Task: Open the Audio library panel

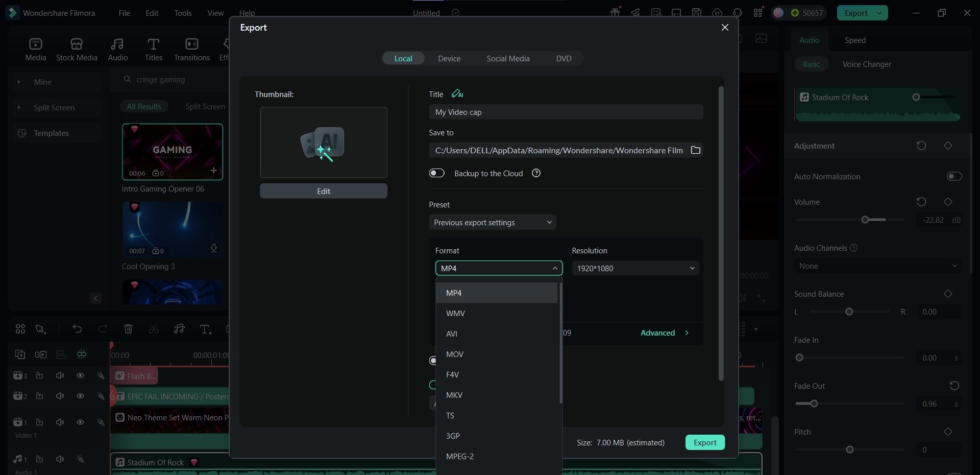Action: point(118,50)
